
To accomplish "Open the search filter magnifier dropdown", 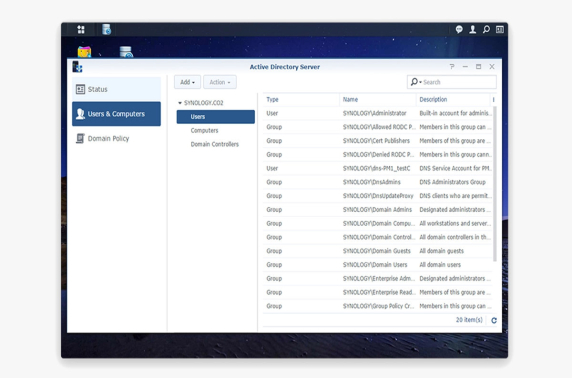I will click(x=416, y=82).
